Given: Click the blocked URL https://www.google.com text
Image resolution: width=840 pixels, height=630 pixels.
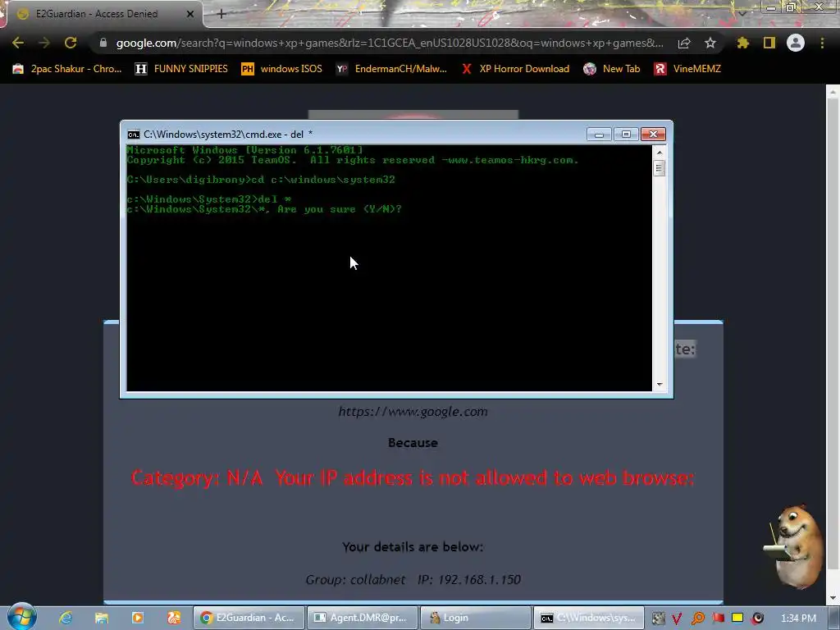Looking at the screenshot, I should click(x=413, y=412).
